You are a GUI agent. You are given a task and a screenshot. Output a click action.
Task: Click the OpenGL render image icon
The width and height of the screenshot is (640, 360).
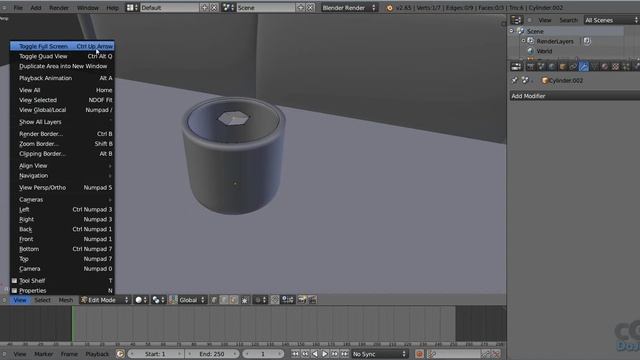point(302,300)
